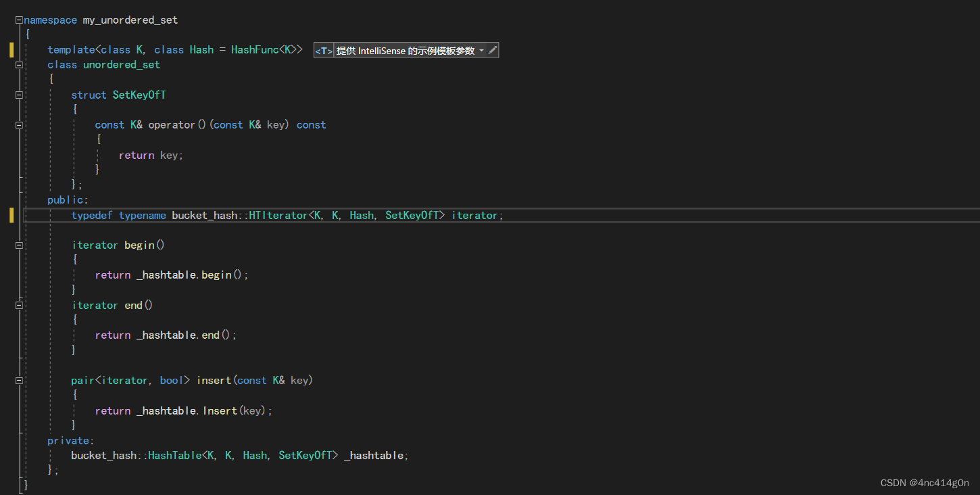Click the 'public:' access specifier
The height and width of the screenshot is (495, 980).
pyautogui.click(x=68, y=200)
